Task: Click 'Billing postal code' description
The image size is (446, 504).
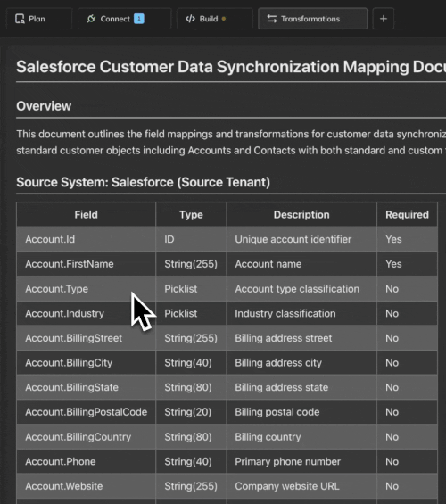Action: tap(301, 412)
